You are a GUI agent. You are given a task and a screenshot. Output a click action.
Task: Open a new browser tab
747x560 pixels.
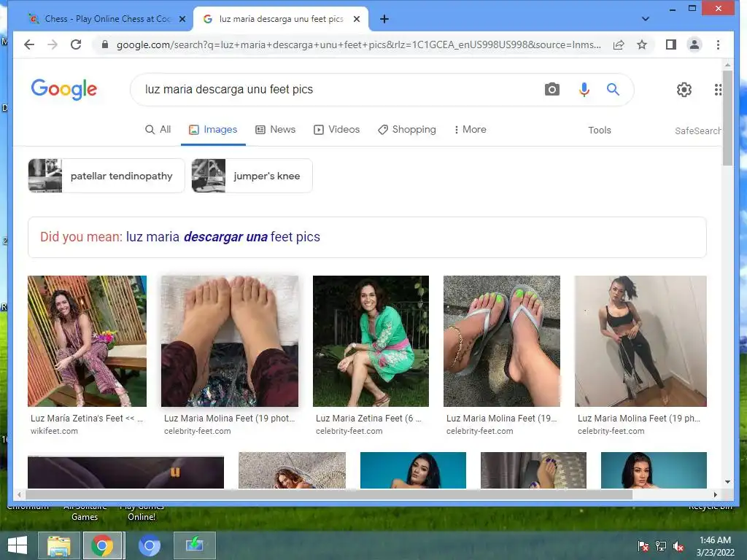pos(384,19)
